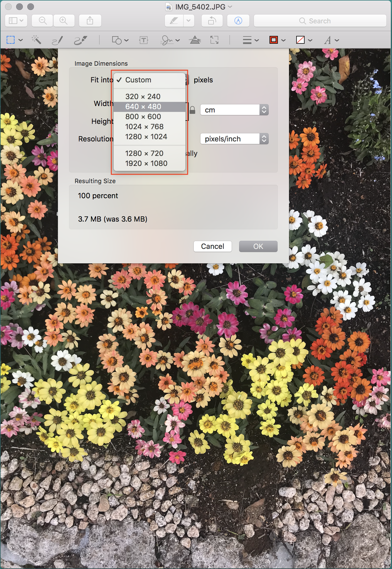Open the pixels/inch units dropdown
392x569 pixels.
[234, 139]
